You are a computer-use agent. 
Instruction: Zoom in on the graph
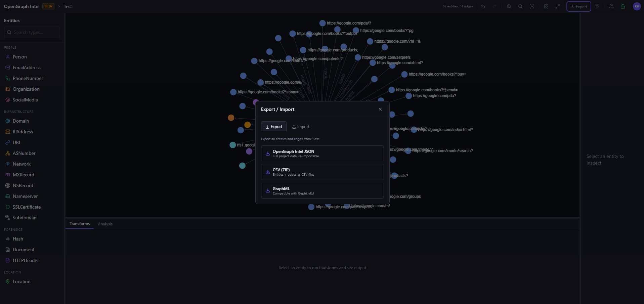coord(509,6)
